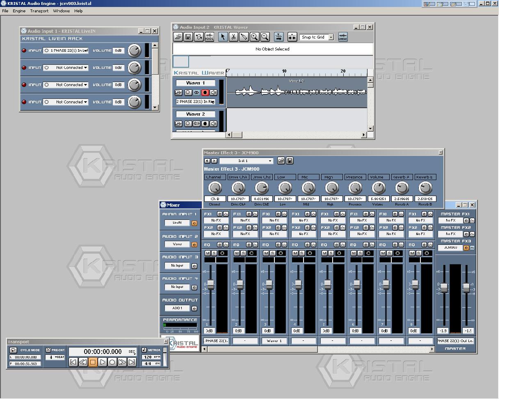This screenshot has height=420, width=525.
Task: Start recording in Transport
Action: 112,362
